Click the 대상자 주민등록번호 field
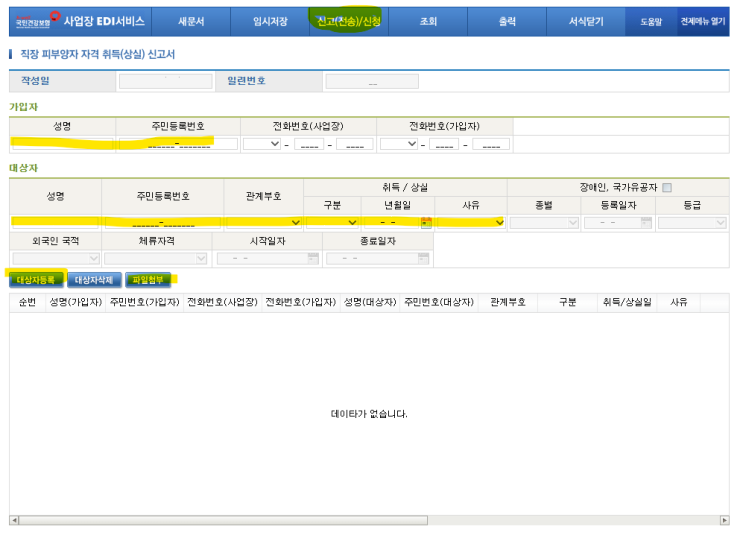743x535 pixels. click(x=163, y=223)
